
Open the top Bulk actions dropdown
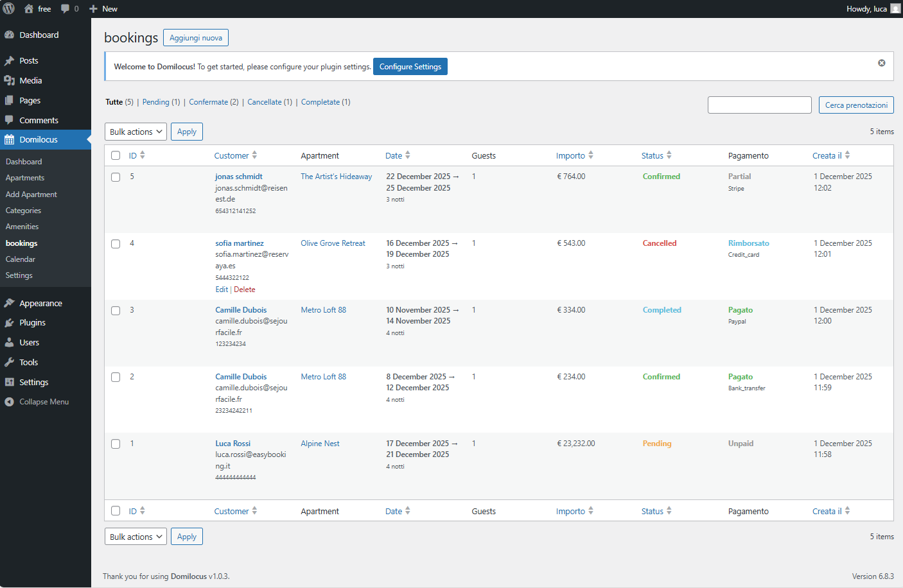click(x=136, y=132)
